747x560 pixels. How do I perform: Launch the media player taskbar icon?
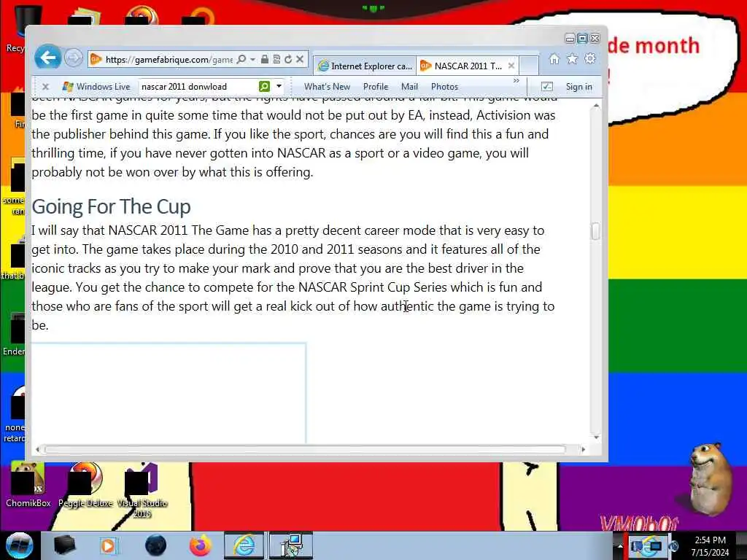coord(108,545)
